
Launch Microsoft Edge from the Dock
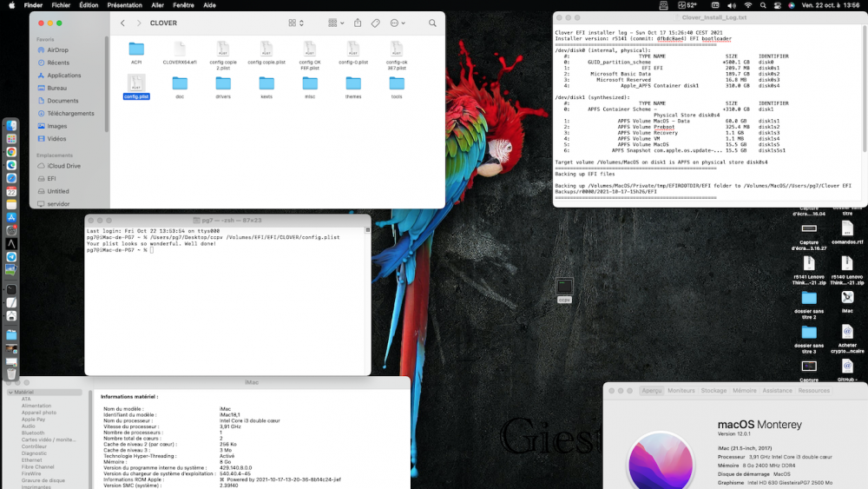click(x=11, y=165)
